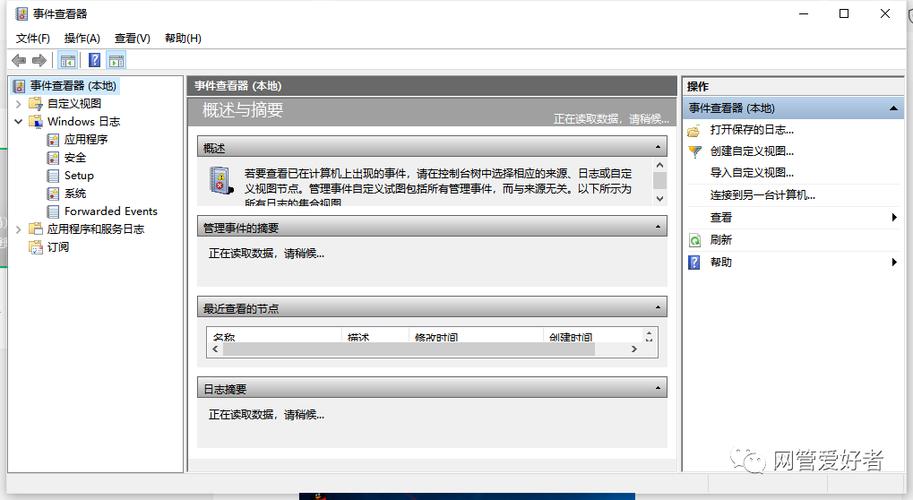Screen dimensions: 913x500
Task: Open the 查看(V) menu
Action: coord(132,38)
